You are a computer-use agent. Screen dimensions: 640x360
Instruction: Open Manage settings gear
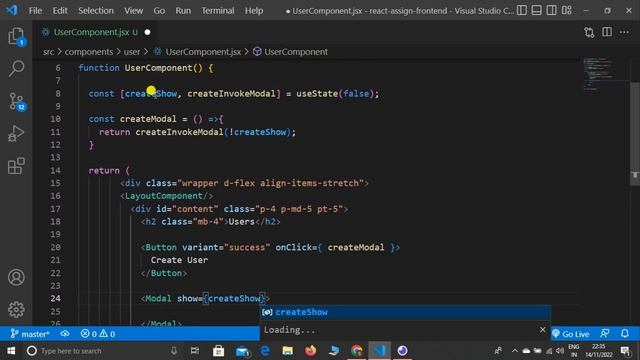click(16, 309)
